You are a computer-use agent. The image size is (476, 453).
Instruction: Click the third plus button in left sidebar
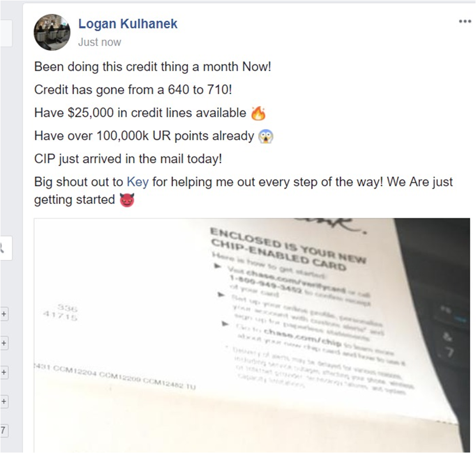tap(3, 372)
